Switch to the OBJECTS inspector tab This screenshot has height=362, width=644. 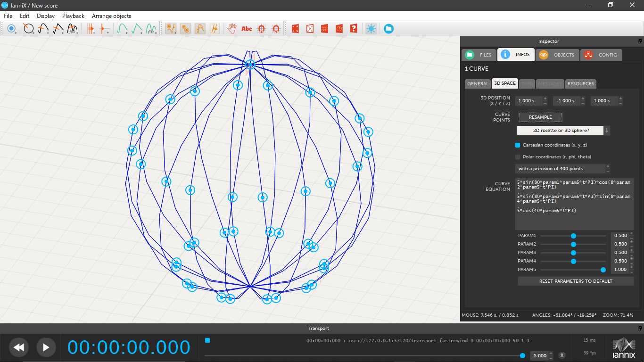[x=557, y=55]
